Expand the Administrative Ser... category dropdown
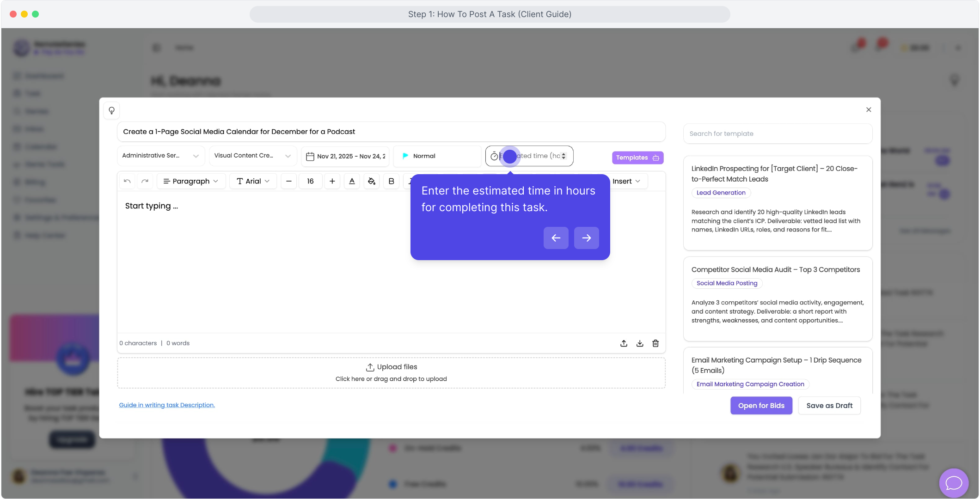 (x=160, y=156)
